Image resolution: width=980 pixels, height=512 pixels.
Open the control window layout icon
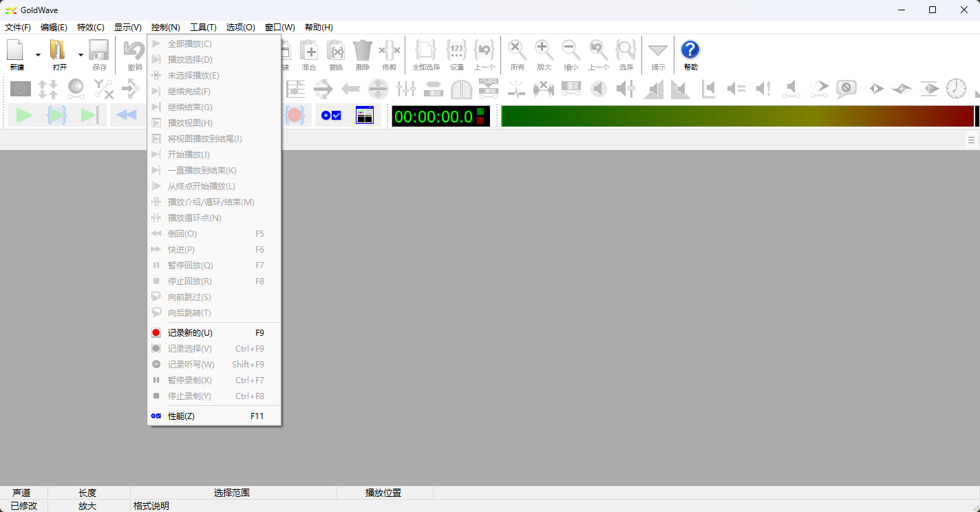click(x=365, y=116)
